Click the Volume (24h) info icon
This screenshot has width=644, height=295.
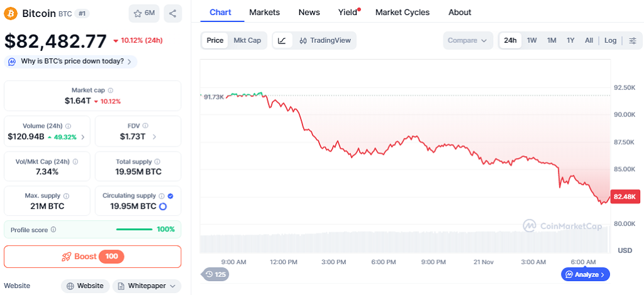68,126
